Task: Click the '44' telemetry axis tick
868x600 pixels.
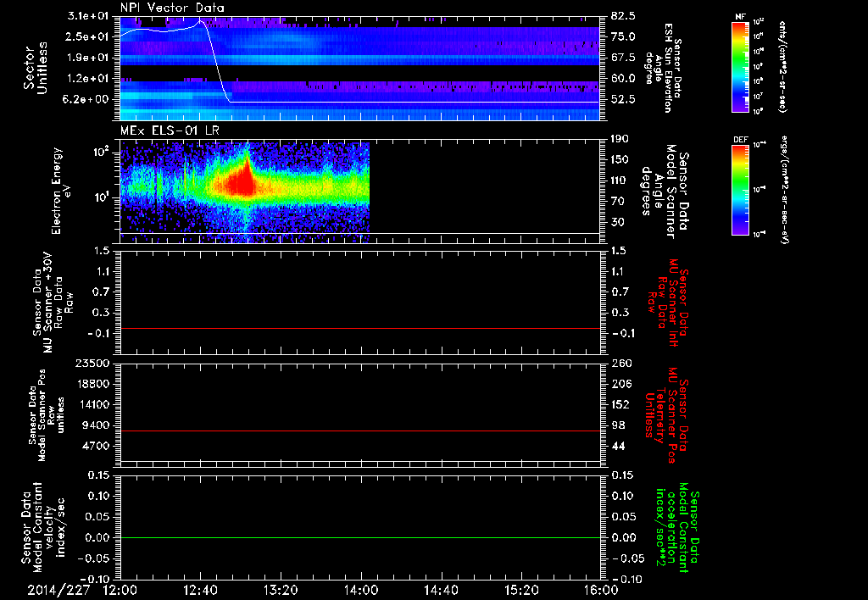Action: [x=618, y=446]
